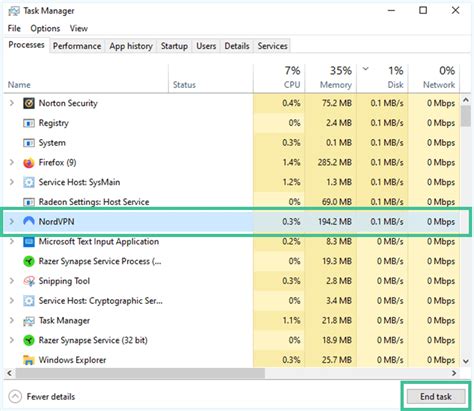The width and height of the screenshot is (474, 411).
Task: Sort processes by Name column header
Action: [x=86, y=78]
